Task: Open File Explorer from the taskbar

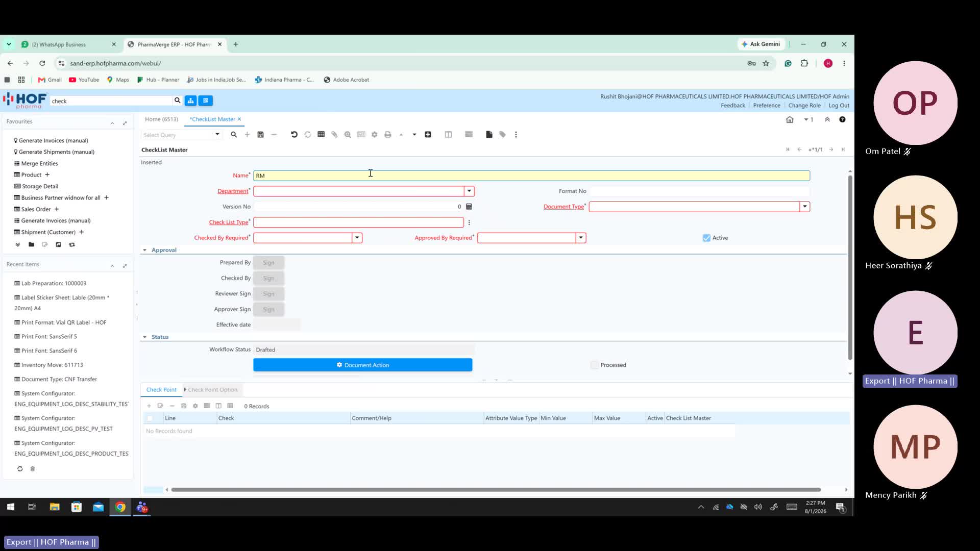Action: [54, 507]
